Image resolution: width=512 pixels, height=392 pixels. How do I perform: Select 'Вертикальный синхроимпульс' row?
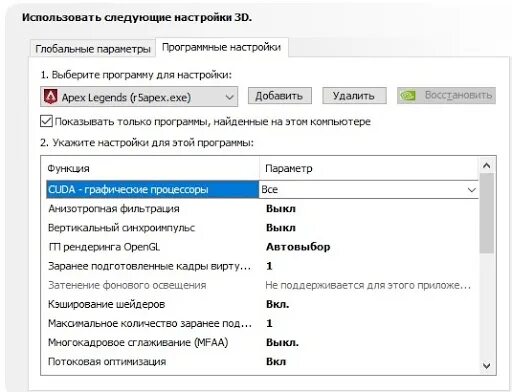(x=262, y=228)
